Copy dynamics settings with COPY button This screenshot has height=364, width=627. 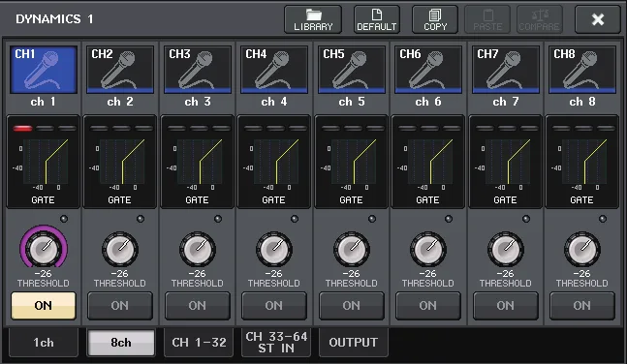[435, 19]
